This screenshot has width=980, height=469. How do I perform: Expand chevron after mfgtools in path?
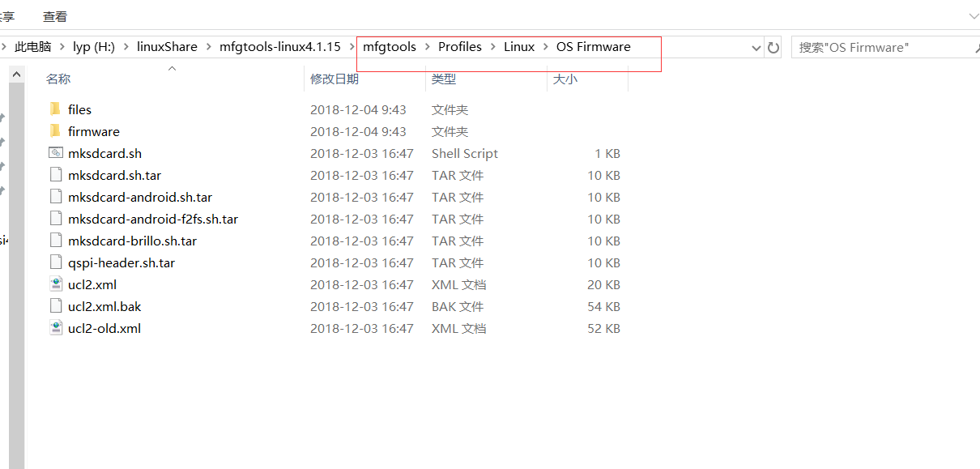(428, 47)
